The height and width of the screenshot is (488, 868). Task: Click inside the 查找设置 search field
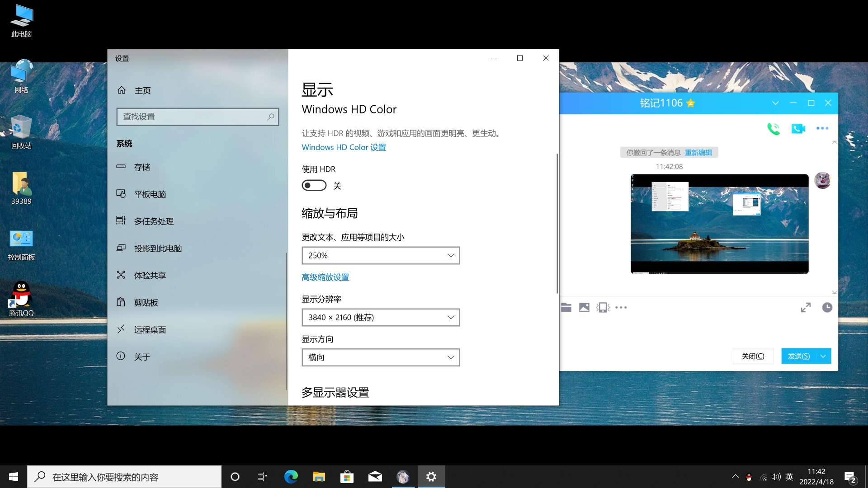(198, 117)
